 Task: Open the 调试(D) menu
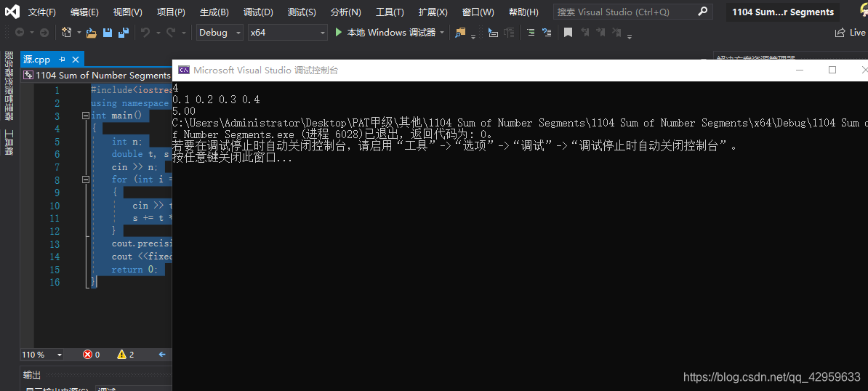click(x=259, y=12)
